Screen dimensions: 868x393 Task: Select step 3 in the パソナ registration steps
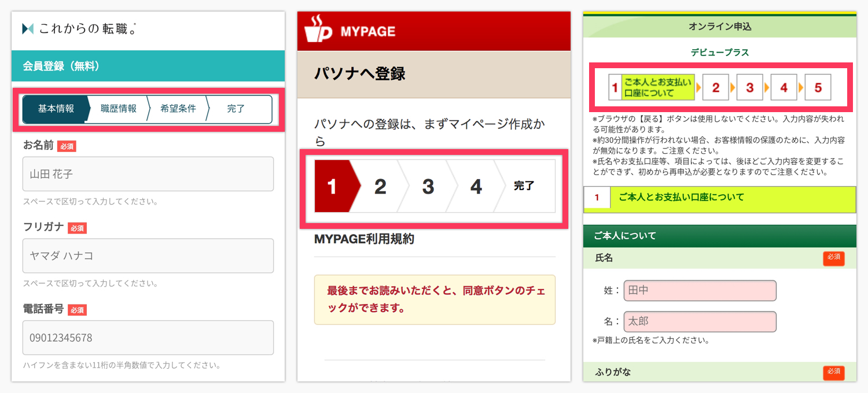click(428, 186)
